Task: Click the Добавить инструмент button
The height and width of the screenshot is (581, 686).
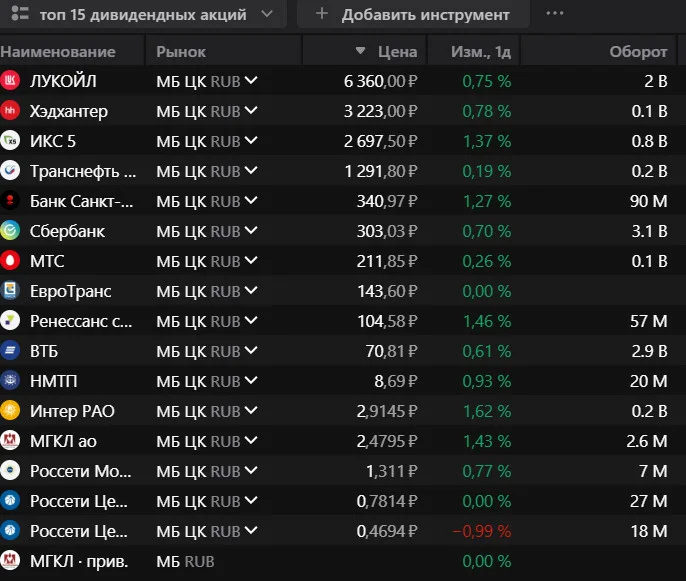Action: [x=413, y=14]
